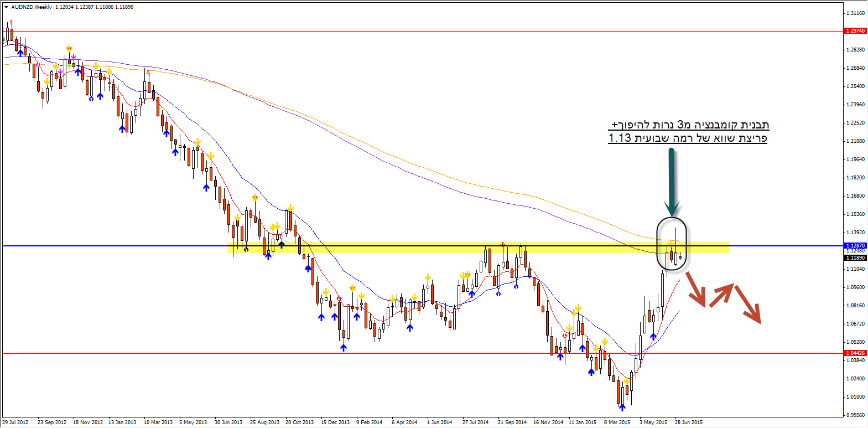Click the 1.18200 price on the axis
868x428 pixels.
click(x=855, y=178)
